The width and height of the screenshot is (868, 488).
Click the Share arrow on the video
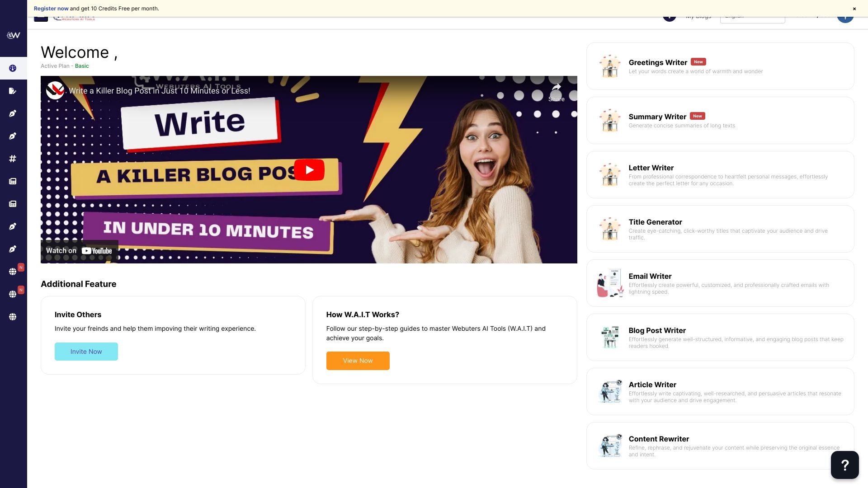point(556,92)
